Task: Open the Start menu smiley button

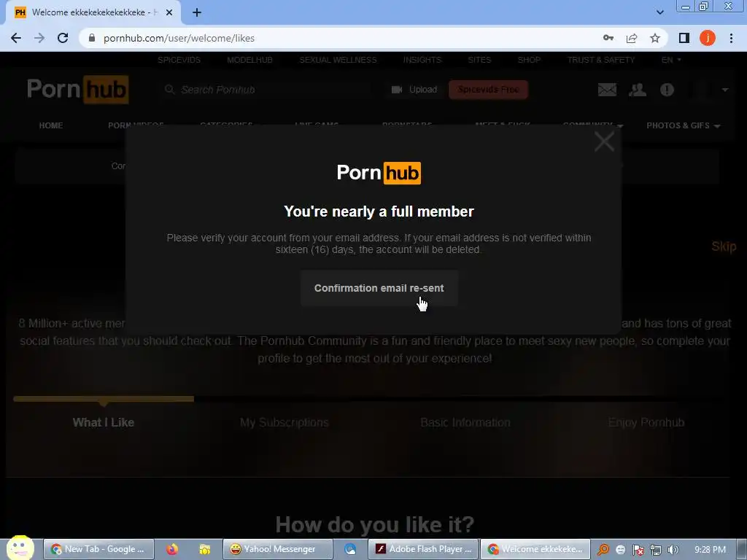Action: tap(20, 548)
